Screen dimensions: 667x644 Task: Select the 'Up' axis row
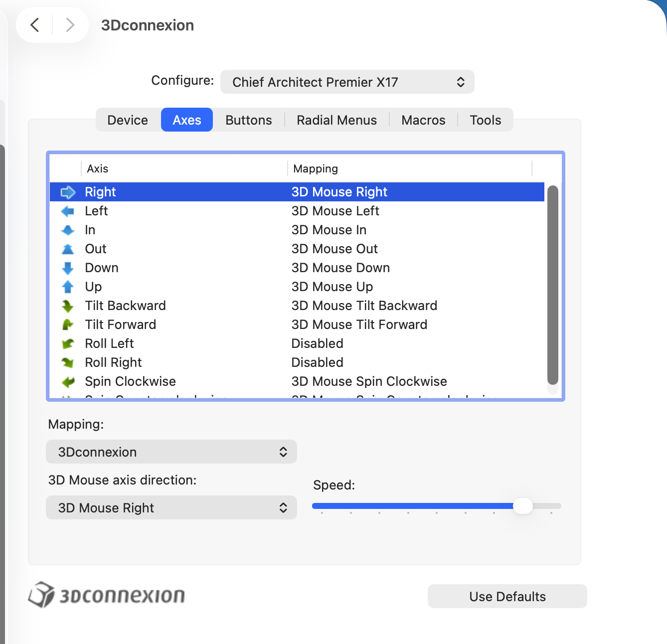coord(297,287)
